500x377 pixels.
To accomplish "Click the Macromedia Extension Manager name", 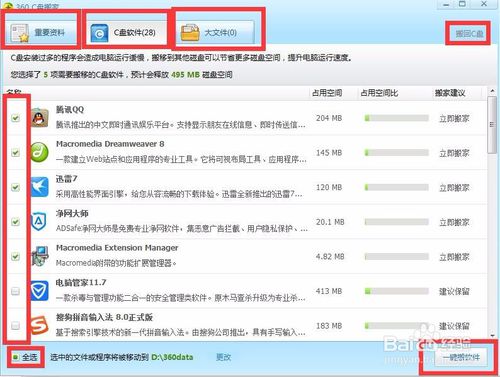I will (x=117, y=248).
